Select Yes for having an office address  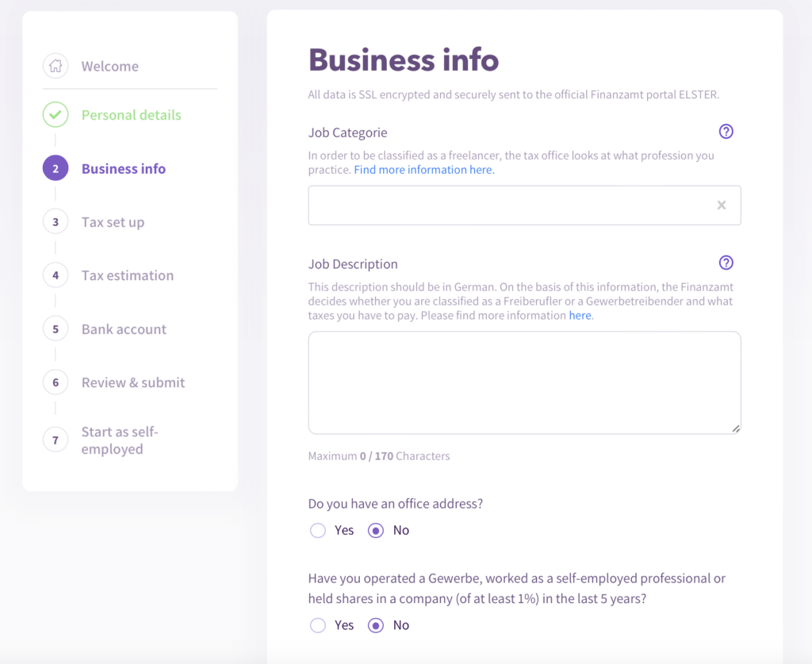[x=318, y=531]
